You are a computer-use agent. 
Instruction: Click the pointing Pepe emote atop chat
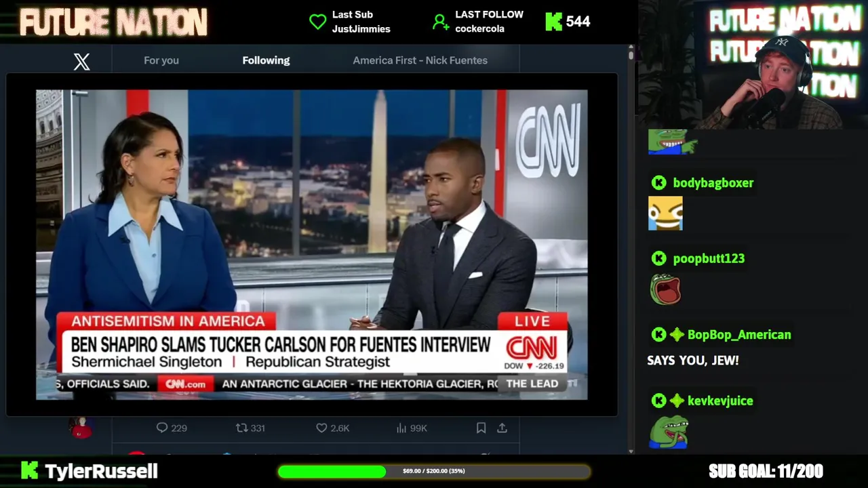point(672,142)
